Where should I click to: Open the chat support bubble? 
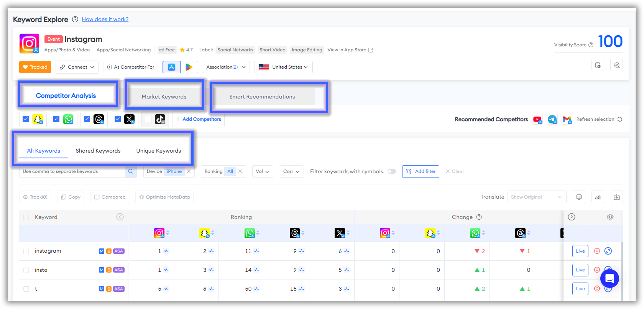[x=609, y=278]
